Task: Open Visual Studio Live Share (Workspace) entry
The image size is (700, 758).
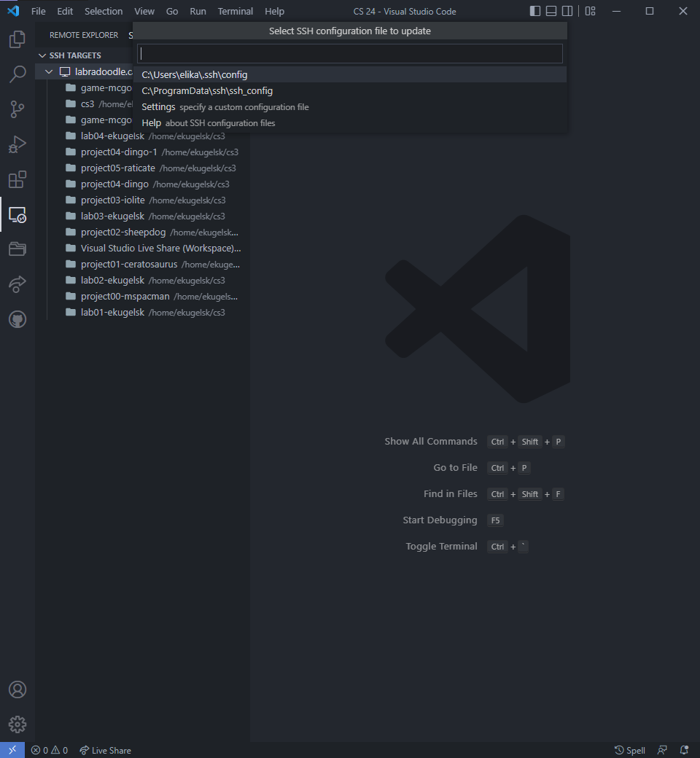Action: (143, 249)
